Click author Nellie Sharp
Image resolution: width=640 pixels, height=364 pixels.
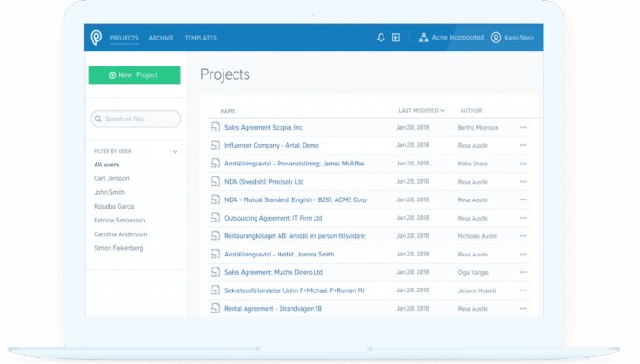473,164
